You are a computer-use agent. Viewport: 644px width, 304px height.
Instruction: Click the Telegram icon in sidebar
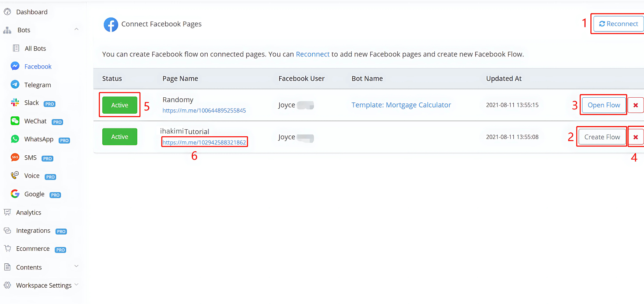click(x=15, y=84)
